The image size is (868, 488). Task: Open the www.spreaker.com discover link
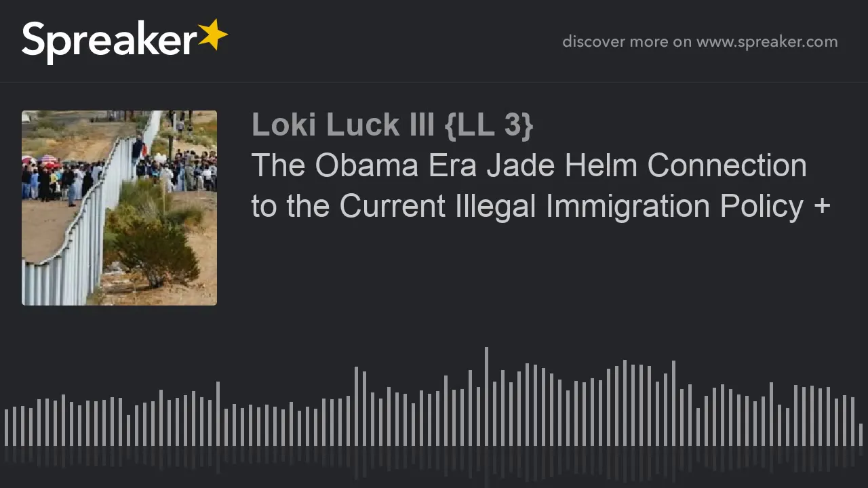pyautogui.click(x=767, y=41)
